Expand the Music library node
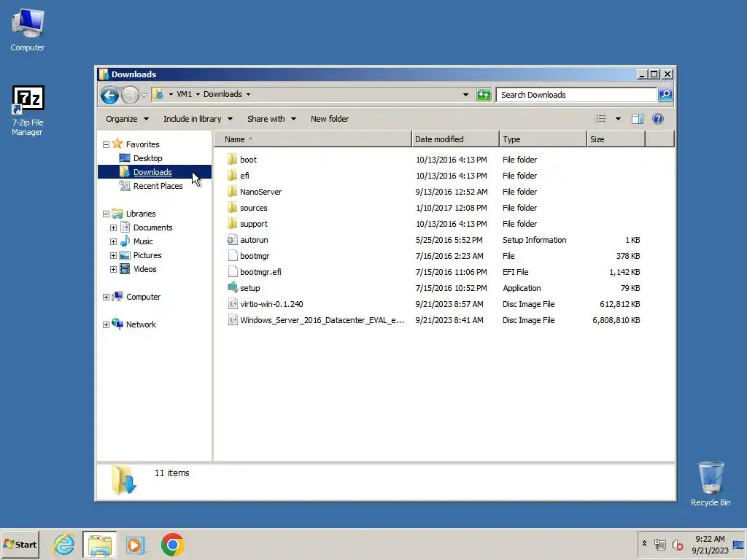 (x=113, y=241)
